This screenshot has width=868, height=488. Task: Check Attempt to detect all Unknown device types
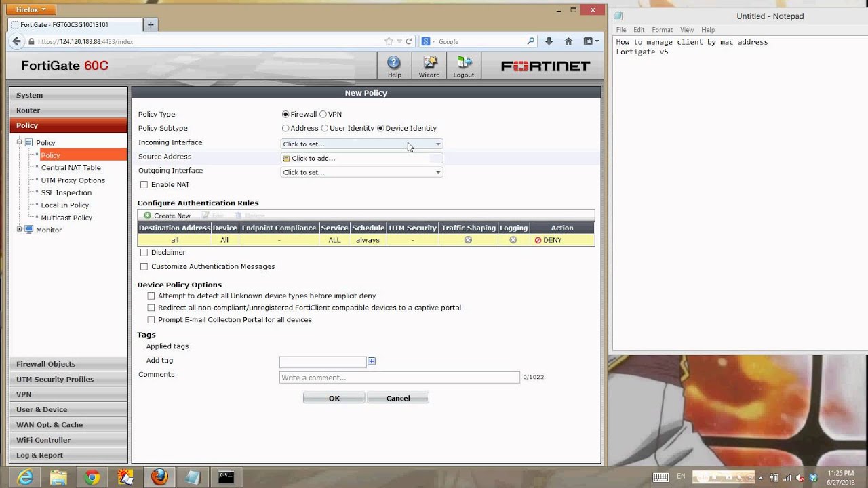pyautogui.click(x=151, y=296)
